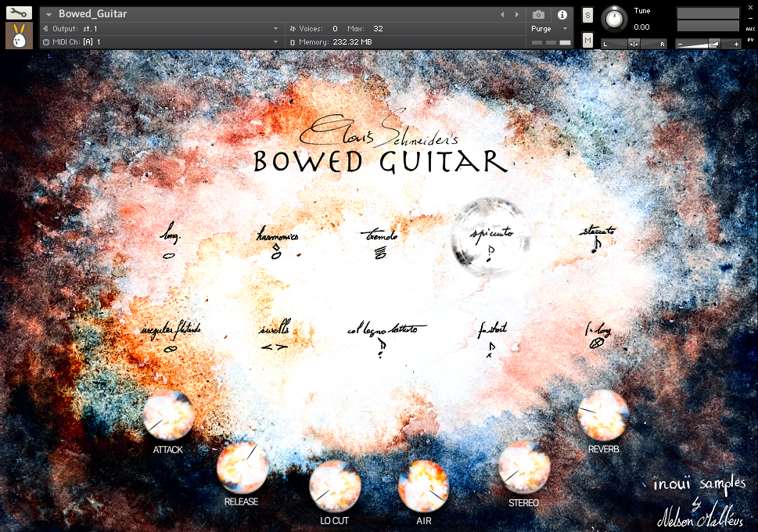Click the Max voices value field
This screenshot has height=532, width=758.
tap(379, 28)
